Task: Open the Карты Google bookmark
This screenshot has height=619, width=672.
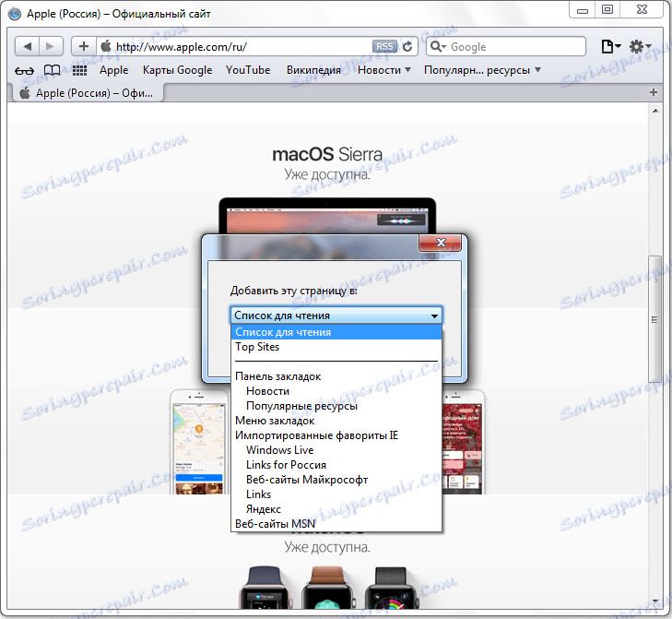Action: coord(177,70)
